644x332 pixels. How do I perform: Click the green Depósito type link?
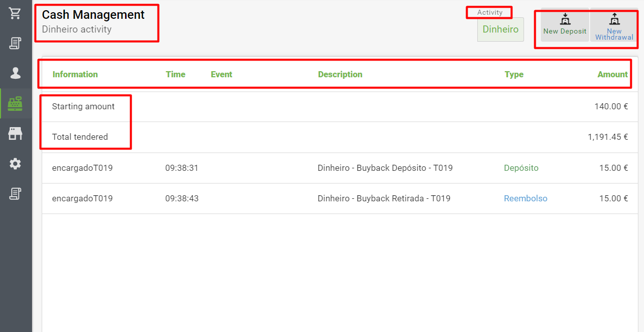point(521,168)
